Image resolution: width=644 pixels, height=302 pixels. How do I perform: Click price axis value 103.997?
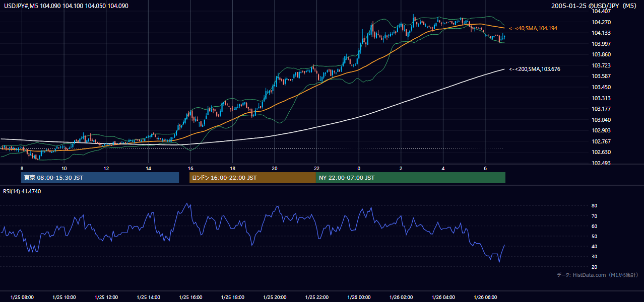coord(601,44)
